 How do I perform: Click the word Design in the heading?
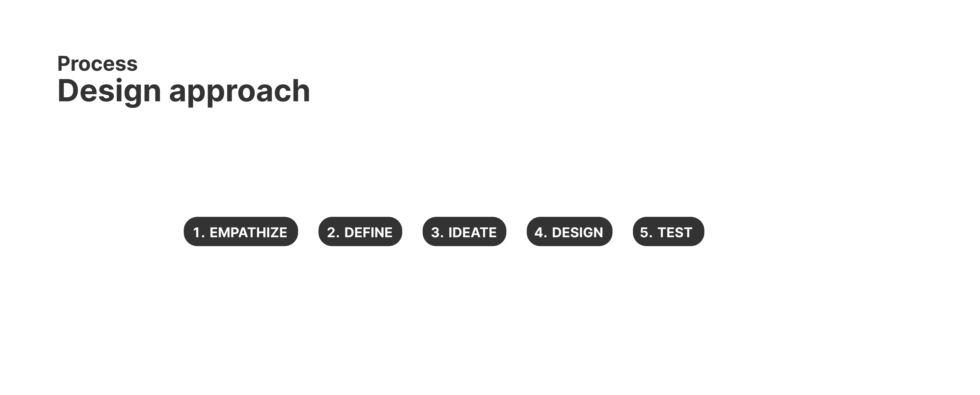coord(109,92)
